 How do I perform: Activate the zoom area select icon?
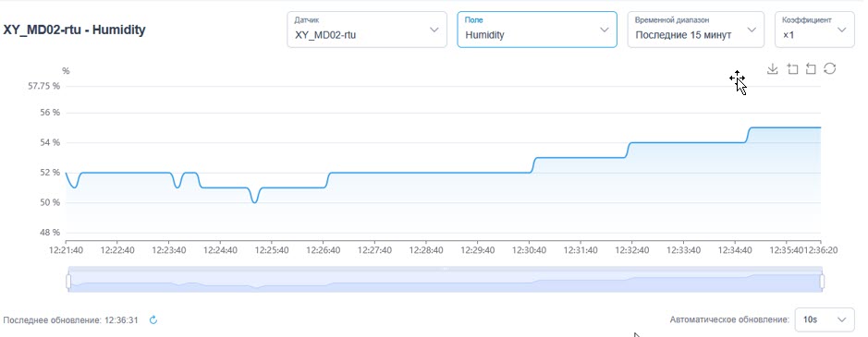(x=792, y=69)
